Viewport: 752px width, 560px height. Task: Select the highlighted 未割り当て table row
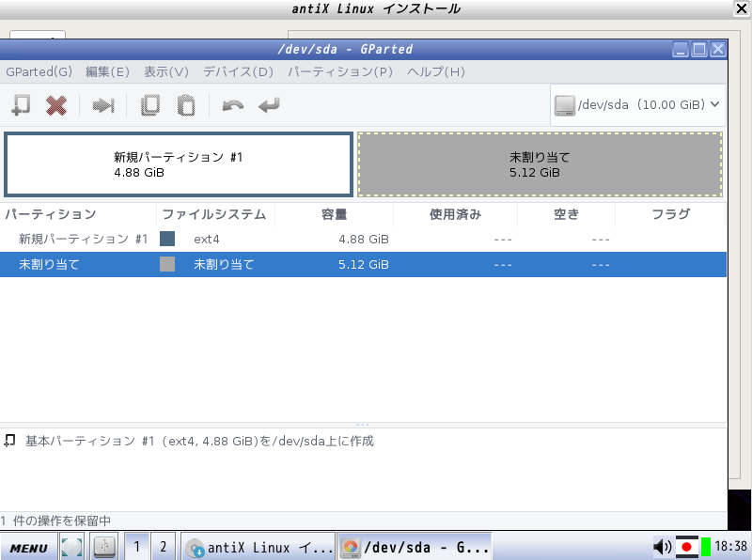(363, 264)
